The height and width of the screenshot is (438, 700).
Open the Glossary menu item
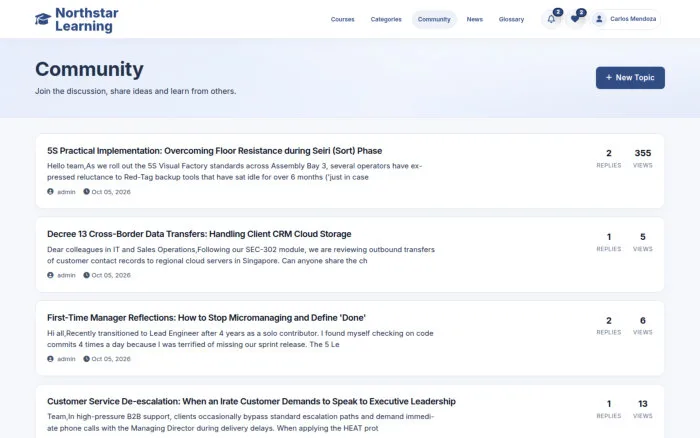click(x=511, y=19)
